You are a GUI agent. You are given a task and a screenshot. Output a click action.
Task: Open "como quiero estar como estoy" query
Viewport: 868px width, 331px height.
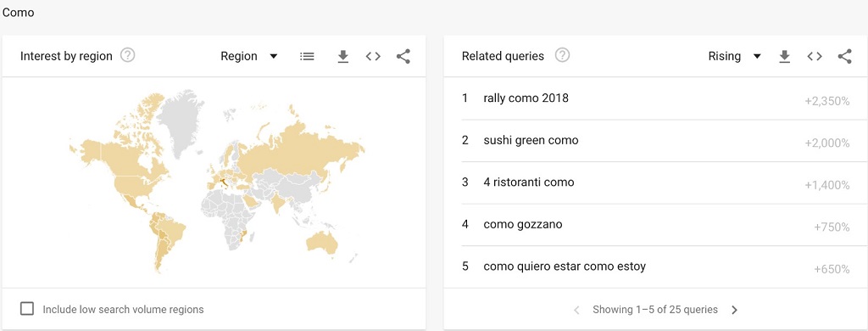(655, 266)
